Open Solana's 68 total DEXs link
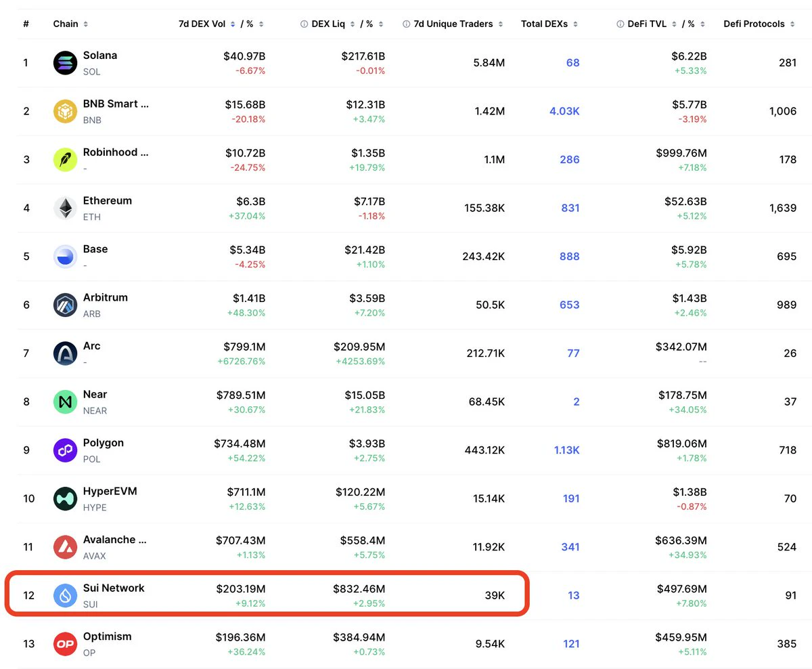The image size is (812, 669). pos(573,63)
